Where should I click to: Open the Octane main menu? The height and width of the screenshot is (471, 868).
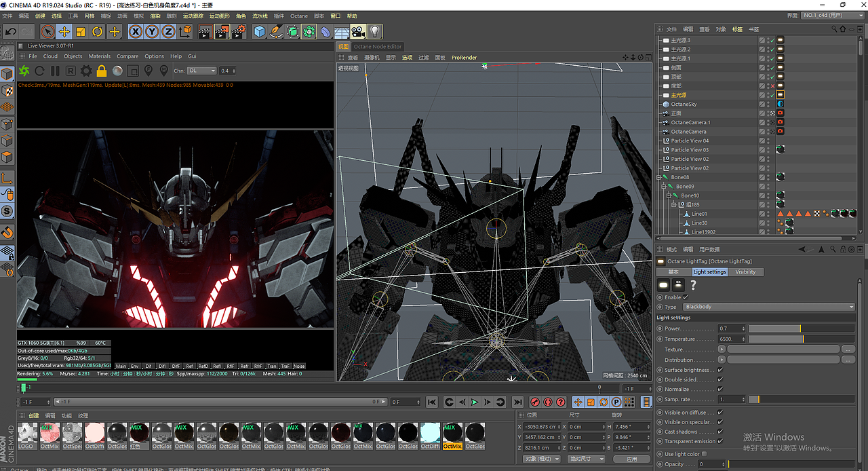299,16
